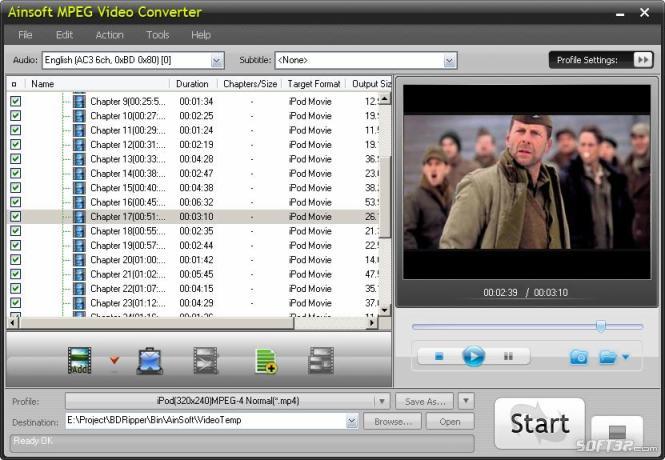The height and width of the screenshot is (460, 665).
Task: Click the film clip trim icon
Action: click(x=206, y=360)
